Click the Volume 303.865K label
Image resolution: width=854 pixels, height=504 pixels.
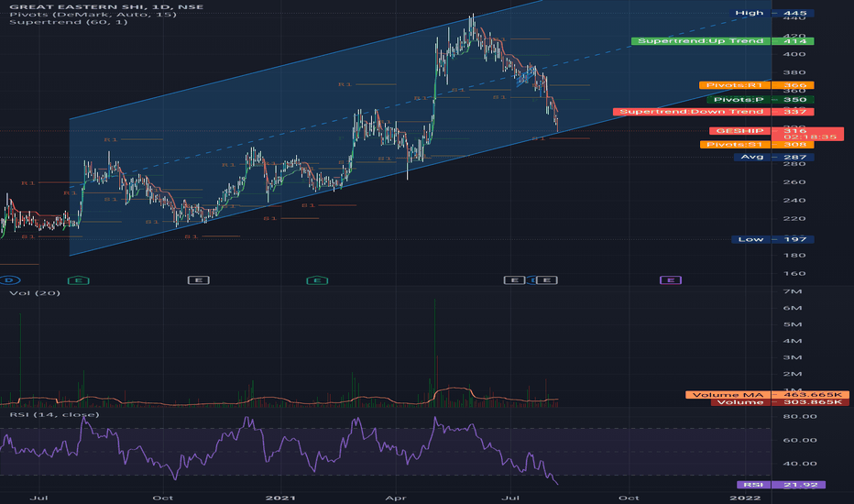click(780, 402)
